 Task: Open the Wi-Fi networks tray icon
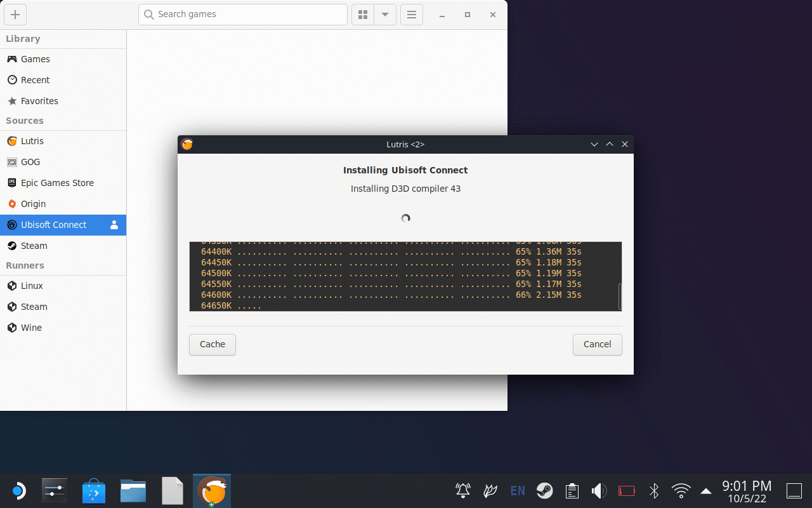pyautogui.click(x=681, y=490)
